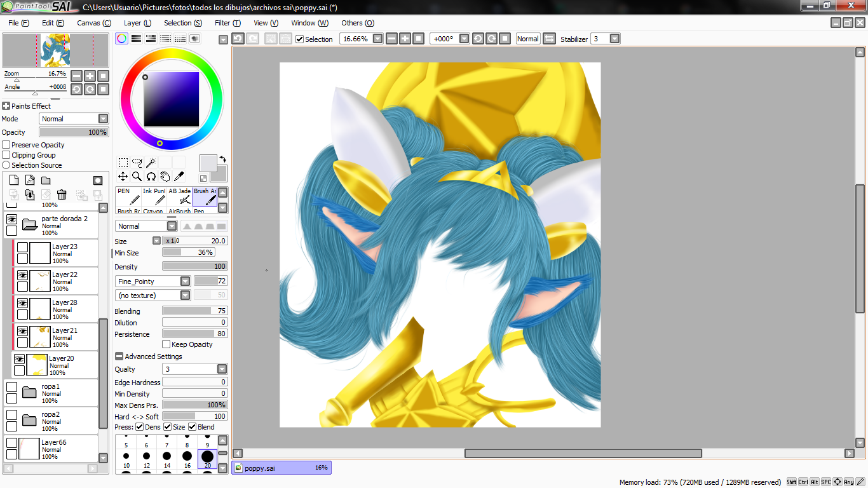Enable Preserve Opacity checkbox
The height and width of the screenshot is (488, 868).
(x=6, y=145)
